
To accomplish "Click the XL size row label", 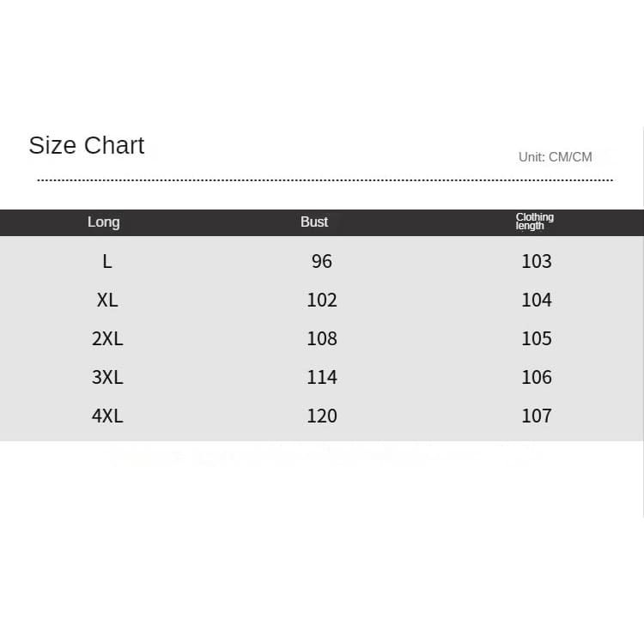I will (107, 300).
